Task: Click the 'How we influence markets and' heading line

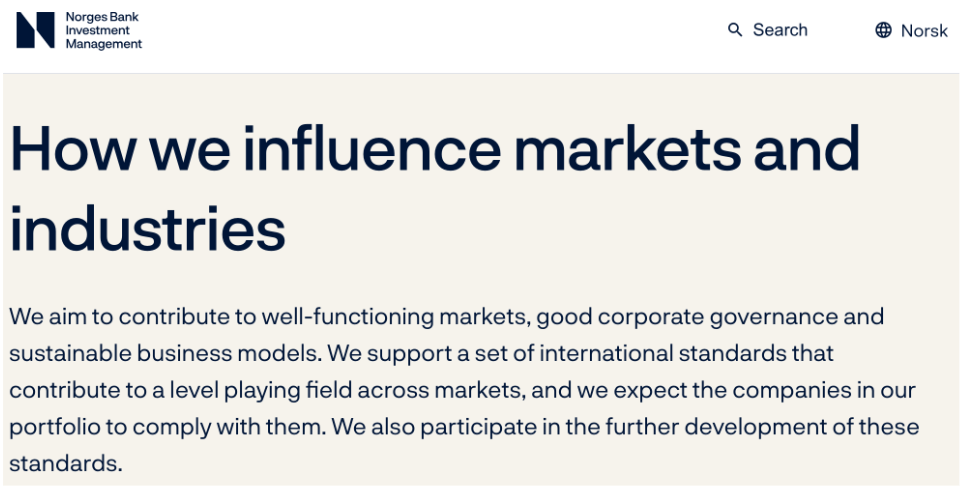Action: pos(435,149)
